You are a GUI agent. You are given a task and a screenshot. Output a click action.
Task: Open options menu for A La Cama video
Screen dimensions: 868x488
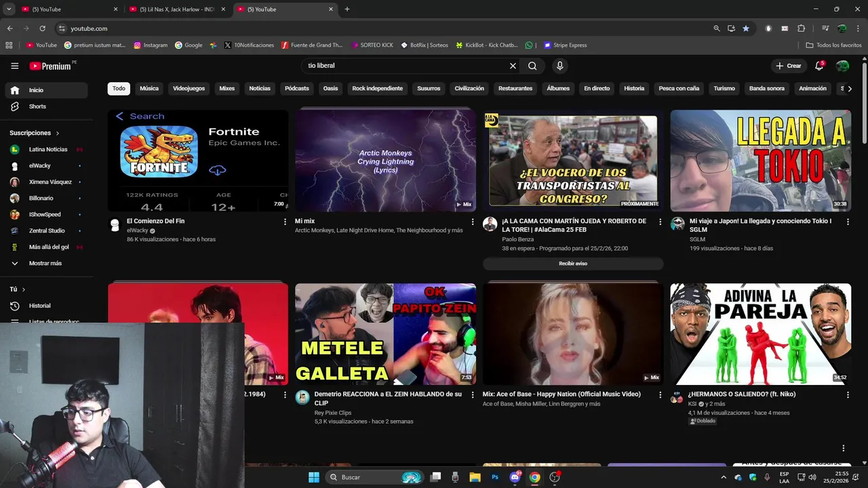(x=660, y=222)
